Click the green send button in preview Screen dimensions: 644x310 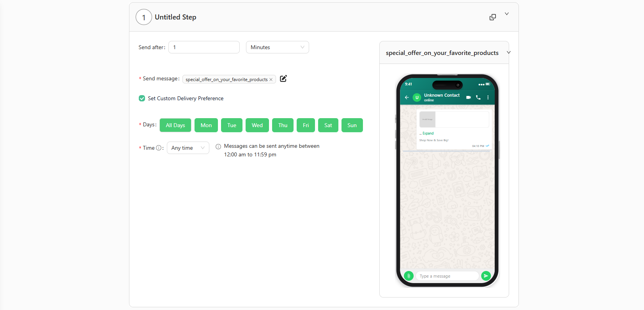pos(486,276)
